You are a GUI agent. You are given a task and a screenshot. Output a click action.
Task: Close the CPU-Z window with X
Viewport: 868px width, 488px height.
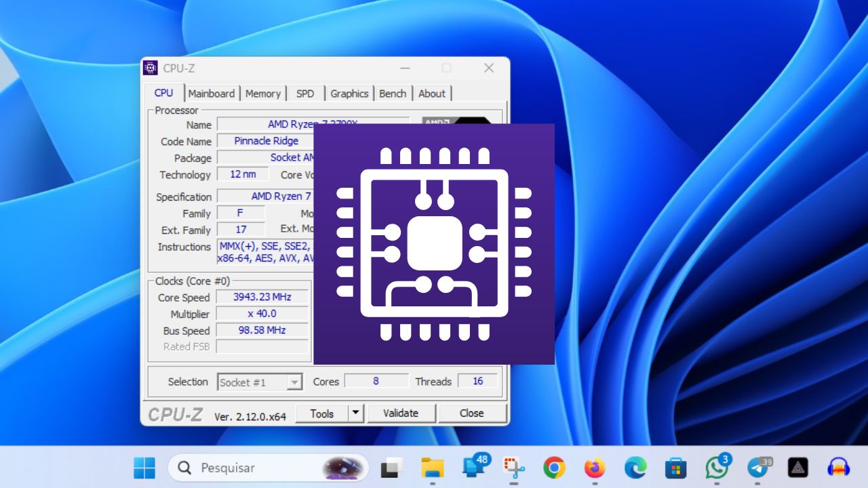coord(489,68)
